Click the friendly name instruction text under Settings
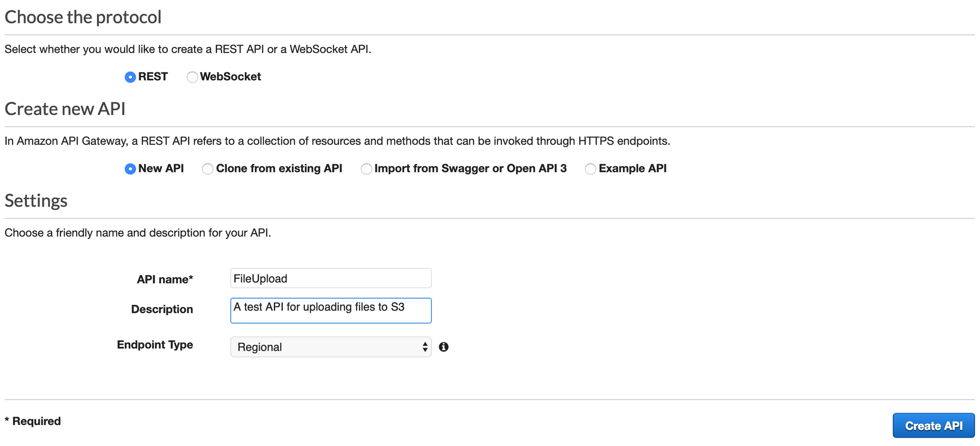The height and width of the screenshot is (446, 980). (x=138, y=233)
